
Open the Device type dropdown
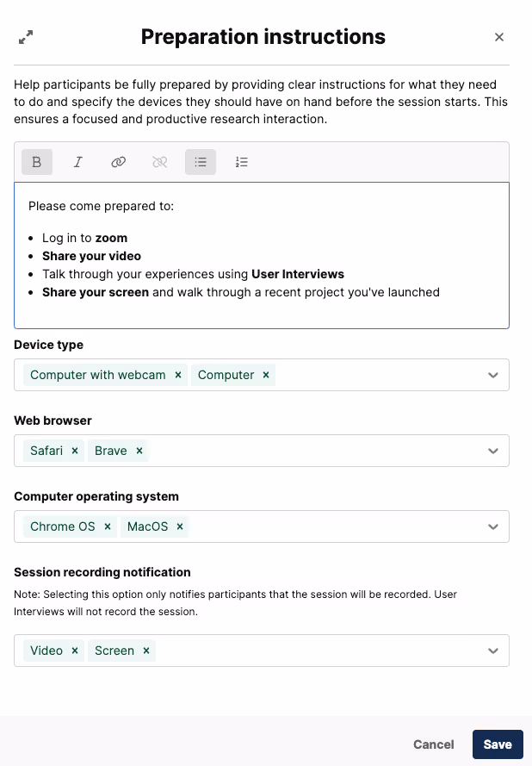click(x=493, y=375)
